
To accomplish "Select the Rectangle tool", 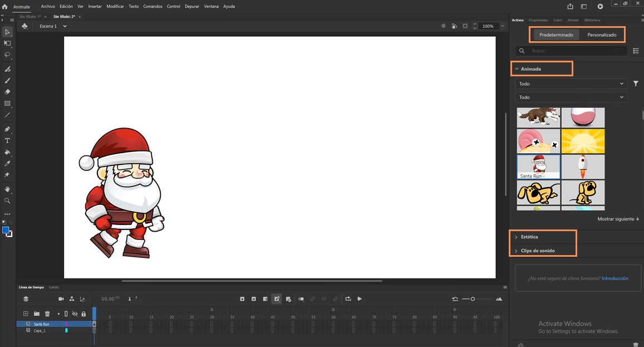I will [x=7, y=104].
